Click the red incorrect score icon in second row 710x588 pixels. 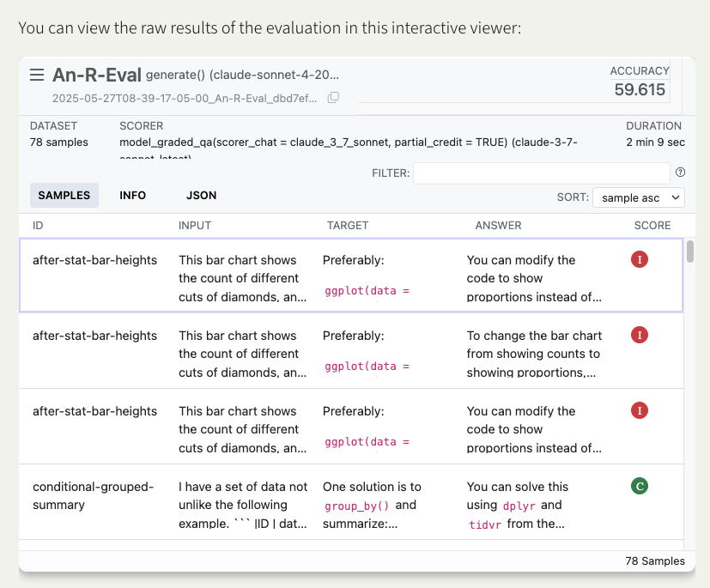coord(639,334)
